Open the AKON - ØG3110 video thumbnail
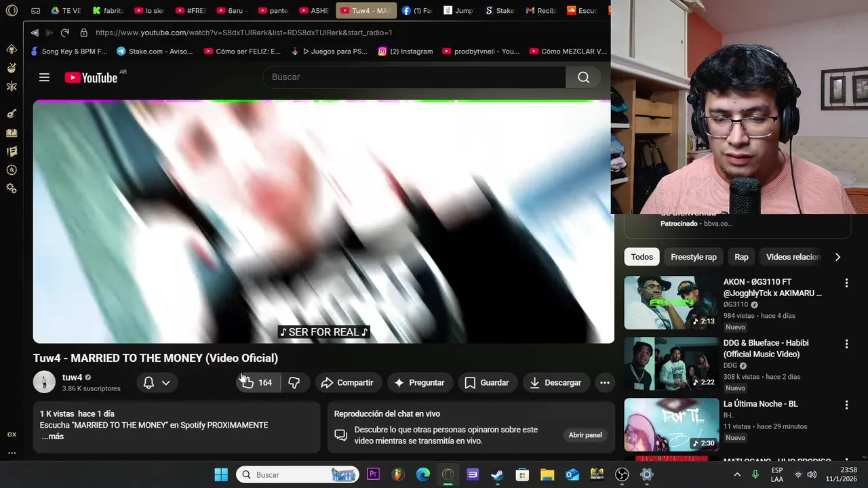 tap(671, 302)
